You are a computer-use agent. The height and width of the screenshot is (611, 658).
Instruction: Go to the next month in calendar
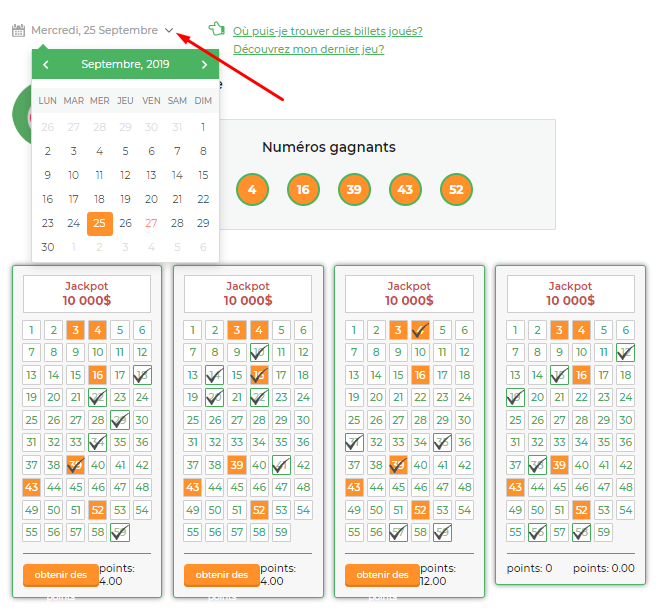click(204, 65)
